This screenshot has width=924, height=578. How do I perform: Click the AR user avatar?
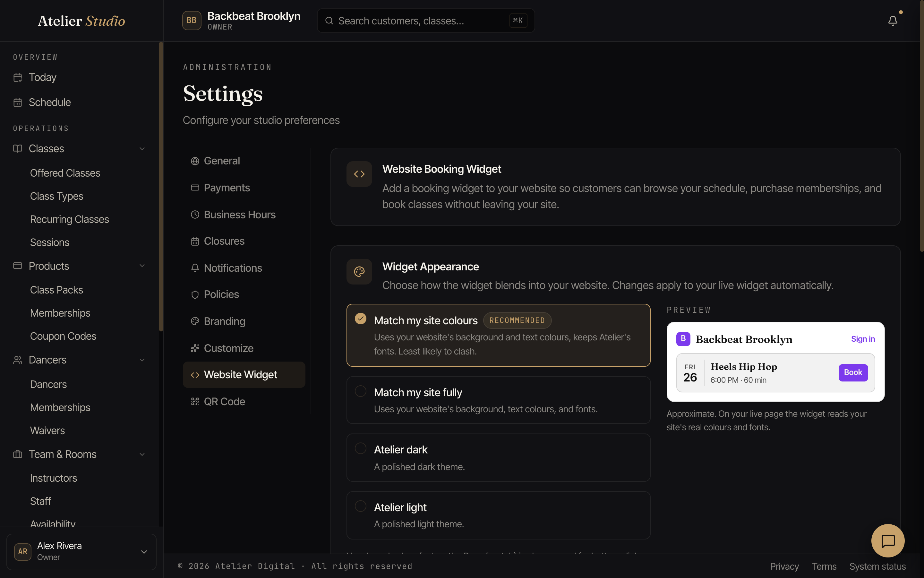(x=23, y=552)
